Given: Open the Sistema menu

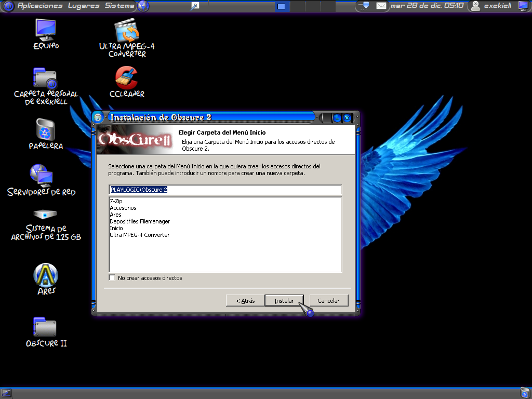Looking at the screenshot, I should pyautogui.click(x=119, y=6).
